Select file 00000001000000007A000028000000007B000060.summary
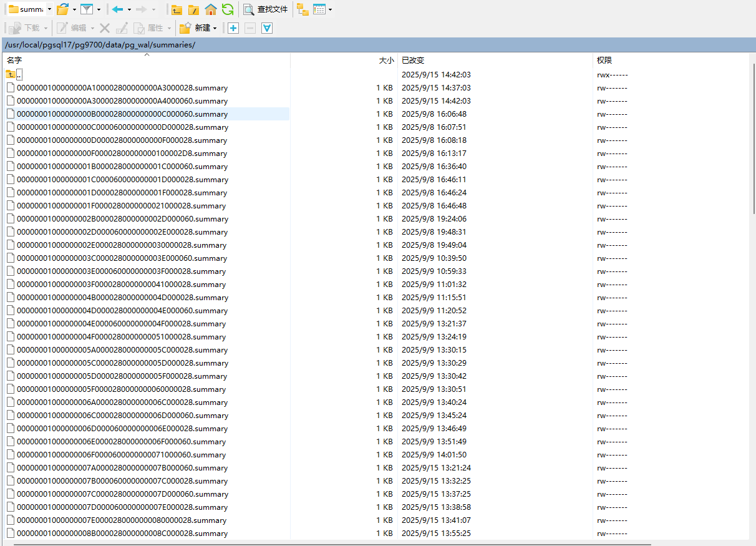756x546 pixels. (x=122, y=468)
